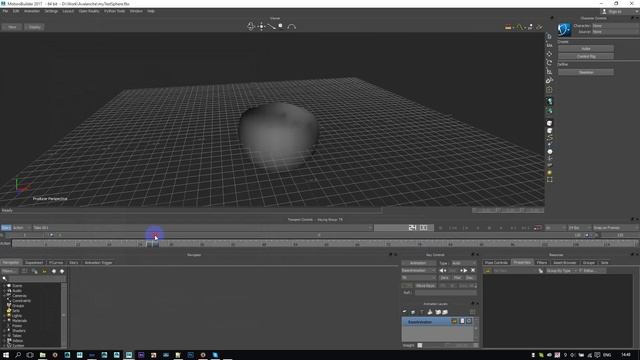Open the Navigator Filters dropdown
640x360 pixels.
(9, 271)
